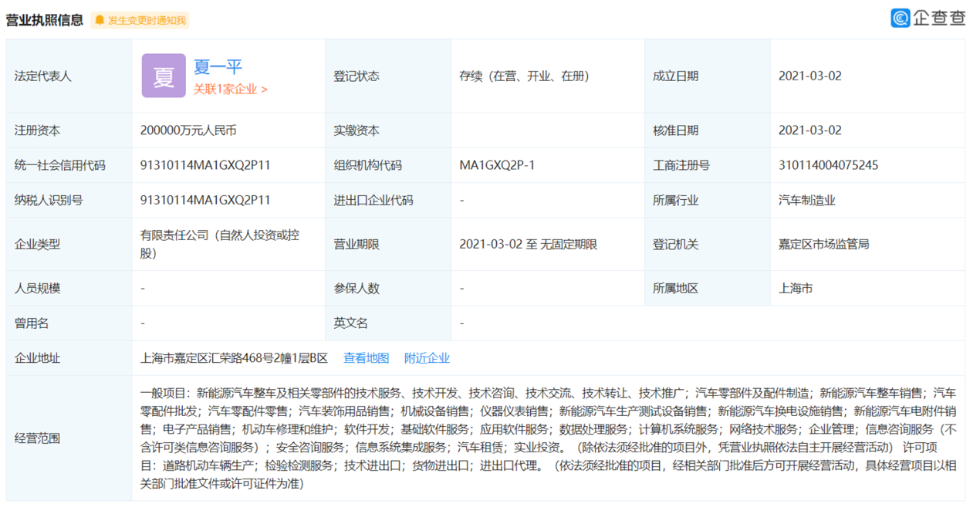Viewport: 980px width, 521px height.
Task: Click the registration authority 嘉定区市场监管局
Action: tap(823, 244)
